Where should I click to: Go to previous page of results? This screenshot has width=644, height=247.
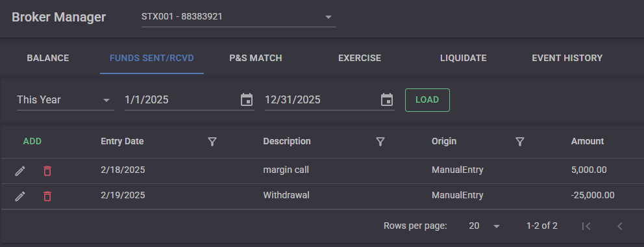[x=620, y=226]
